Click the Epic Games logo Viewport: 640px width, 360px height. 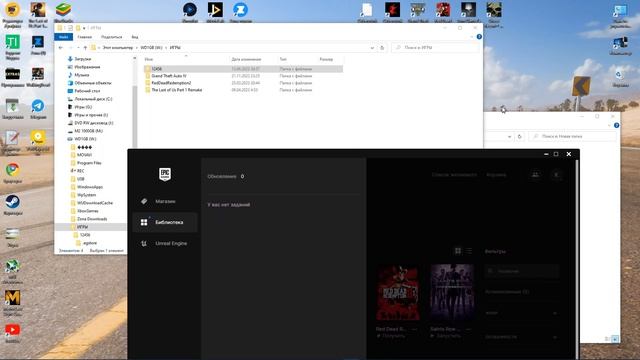pyautogui.click(x=165, y=174)
